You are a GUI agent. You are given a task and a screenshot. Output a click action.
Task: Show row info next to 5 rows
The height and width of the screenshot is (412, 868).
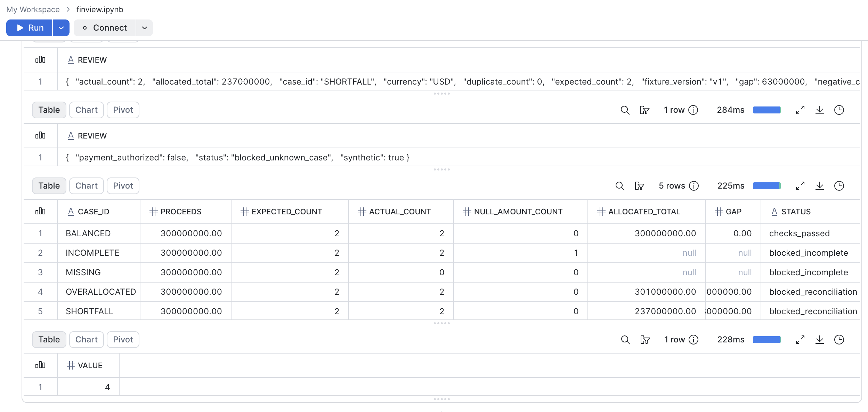click(x=694, y=186)
